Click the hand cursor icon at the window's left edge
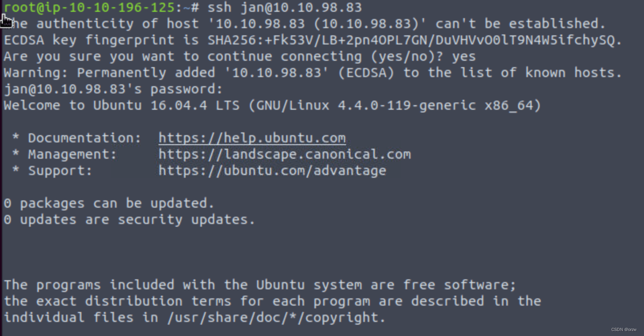Screen dimensions: 644x336 (x=5, y=20)
